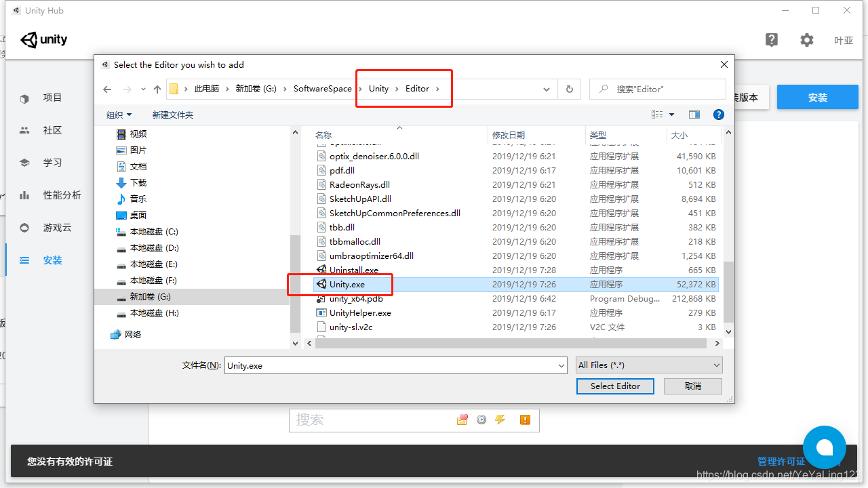Click the Unity logo in Hub header
The image size is (868, 488).
point(44,40)
